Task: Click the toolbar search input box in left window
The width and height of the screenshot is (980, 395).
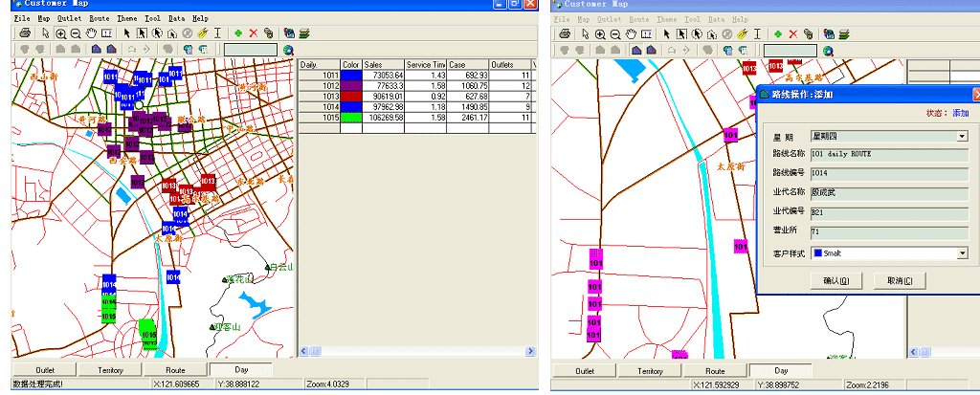Action: pyautogui.click(x=250, y=51)
